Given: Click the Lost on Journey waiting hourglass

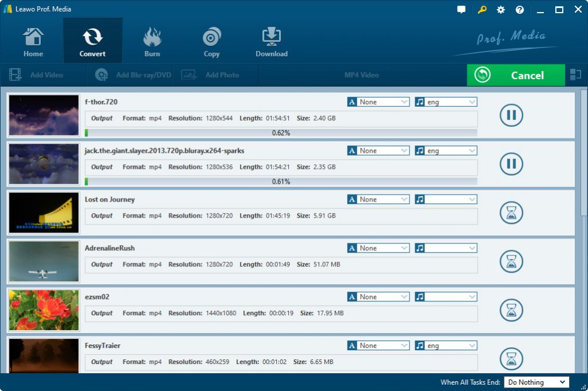Looking at the screenshot, I should click(511, 212).
